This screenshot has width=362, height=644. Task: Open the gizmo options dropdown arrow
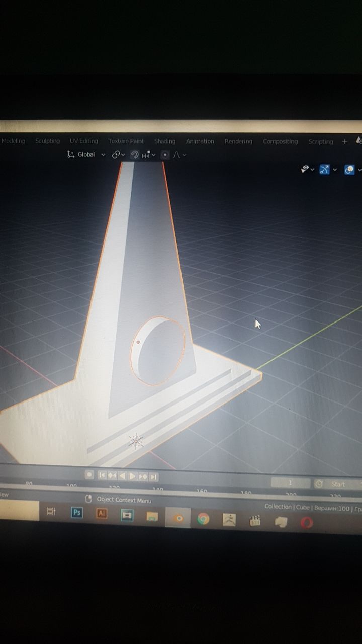[x=335, y=170]
